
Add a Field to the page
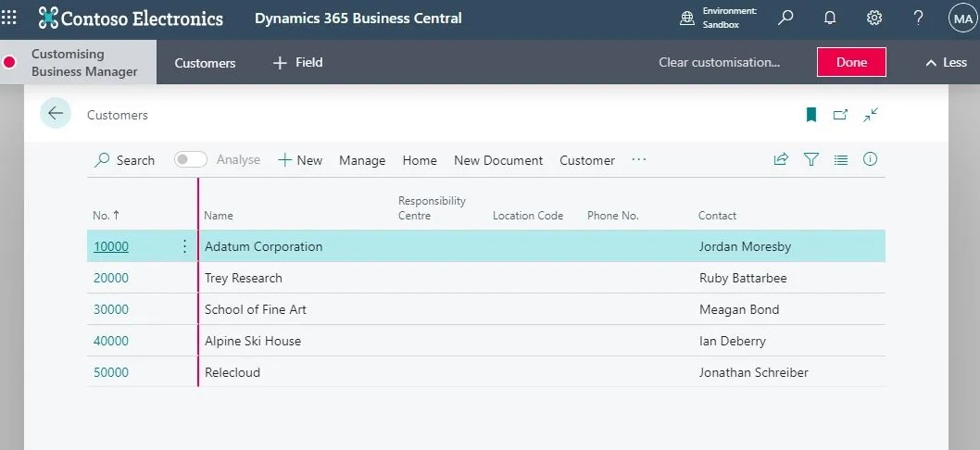298,63
